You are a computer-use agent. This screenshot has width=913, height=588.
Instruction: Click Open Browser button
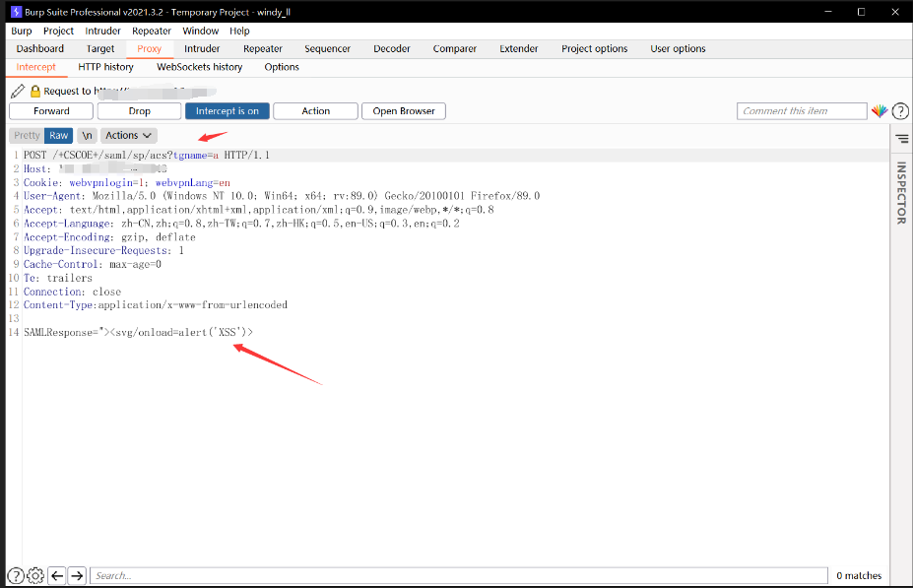click(404, 111)
